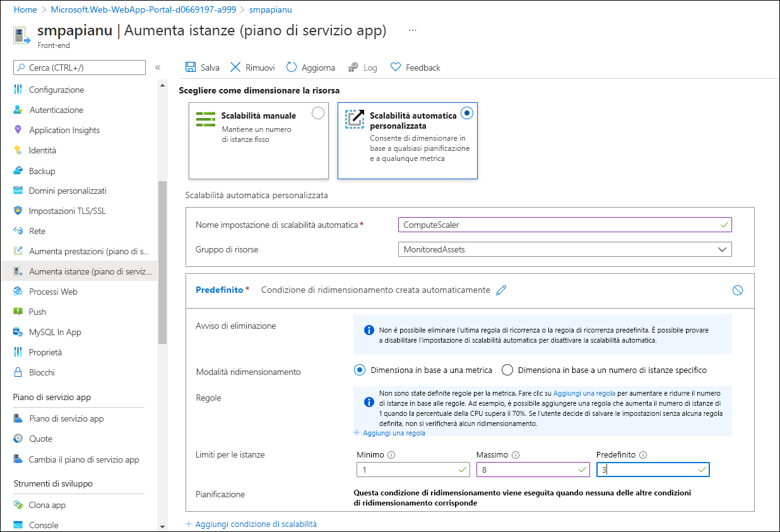Open Application Insights in the sidebar
This screenshot has width=780, height=532.
64,130
